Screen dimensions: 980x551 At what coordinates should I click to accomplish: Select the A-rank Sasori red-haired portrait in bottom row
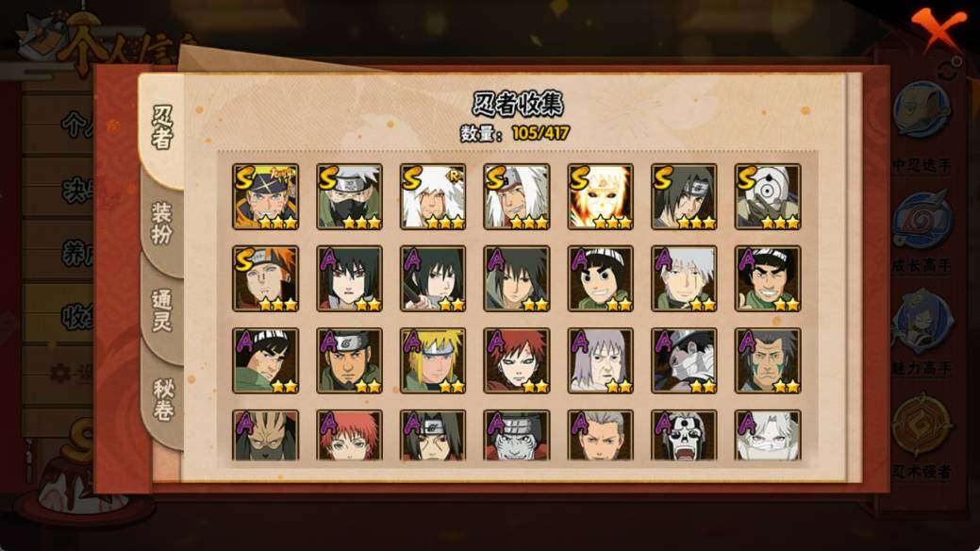click(x=349, y=435)
